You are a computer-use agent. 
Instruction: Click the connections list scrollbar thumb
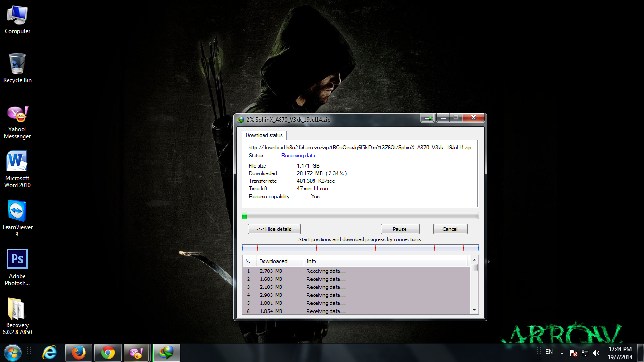click(x=474, y=268)
